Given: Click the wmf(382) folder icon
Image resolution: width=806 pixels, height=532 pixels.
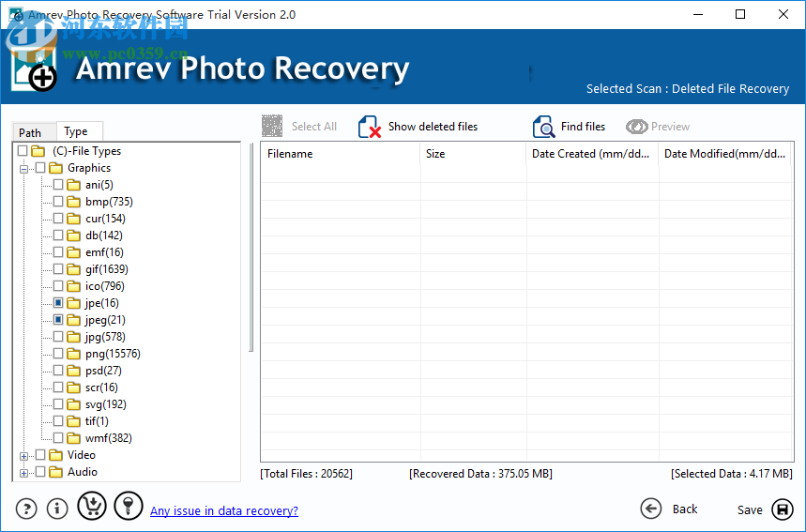Looking at the screenshot, I should coord(73,438).
